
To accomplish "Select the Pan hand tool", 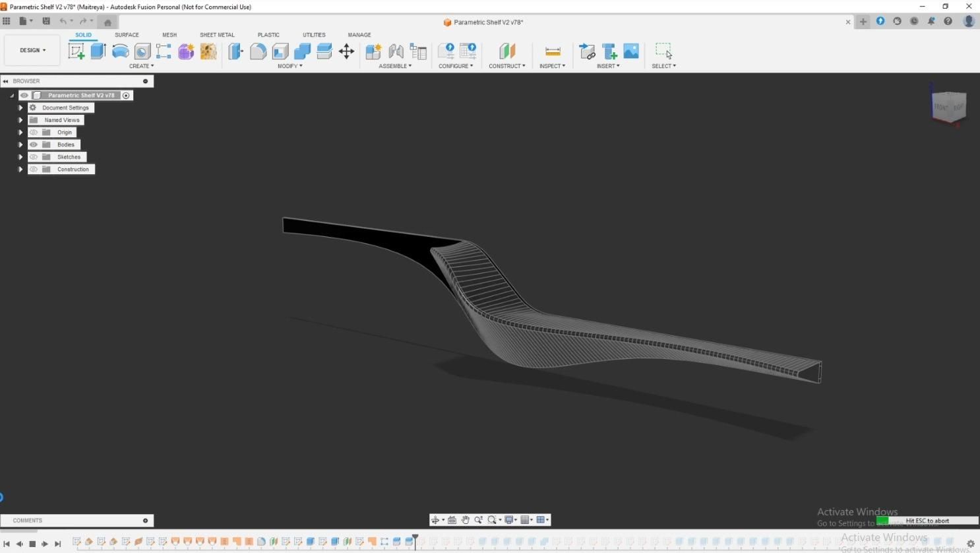I will pos(466,520).
